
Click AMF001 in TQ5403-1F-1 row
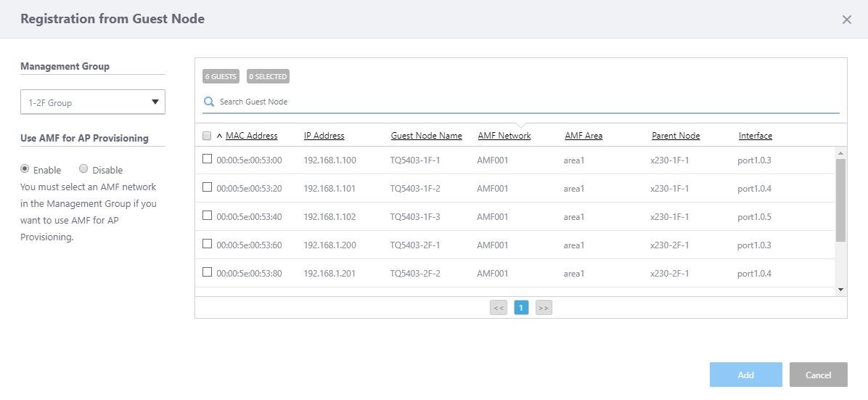coord(493,160)
